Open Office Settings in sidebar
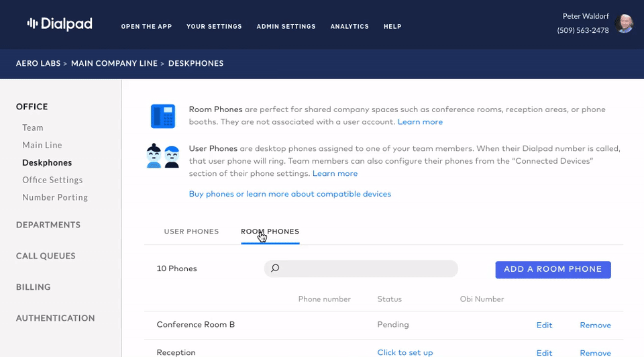Viewport: 644px width, 357px height. 52,180
